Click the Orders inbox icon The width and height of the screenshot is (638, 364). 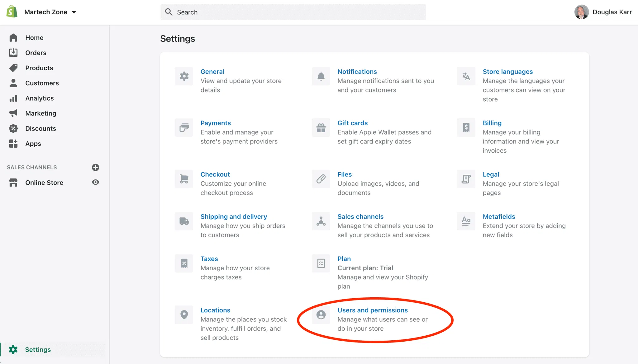point(13,53)
